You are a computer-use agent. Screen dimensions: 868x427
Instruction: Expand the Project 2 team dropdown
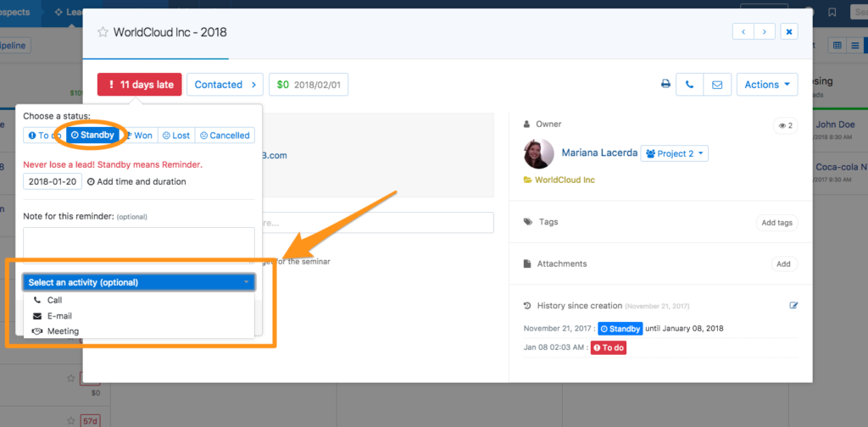point(674,153)
